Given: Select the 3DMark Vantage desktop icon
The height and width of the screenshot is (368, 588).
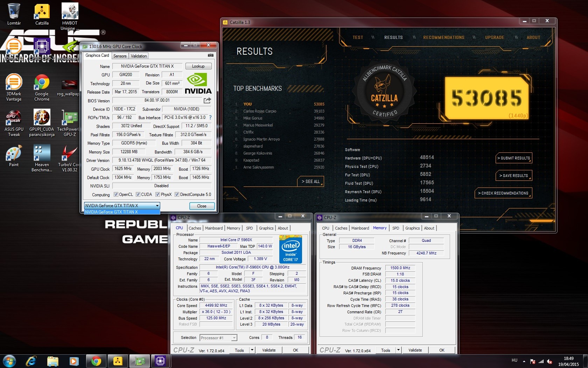Looking at the screenshot, I should point(14,88).
